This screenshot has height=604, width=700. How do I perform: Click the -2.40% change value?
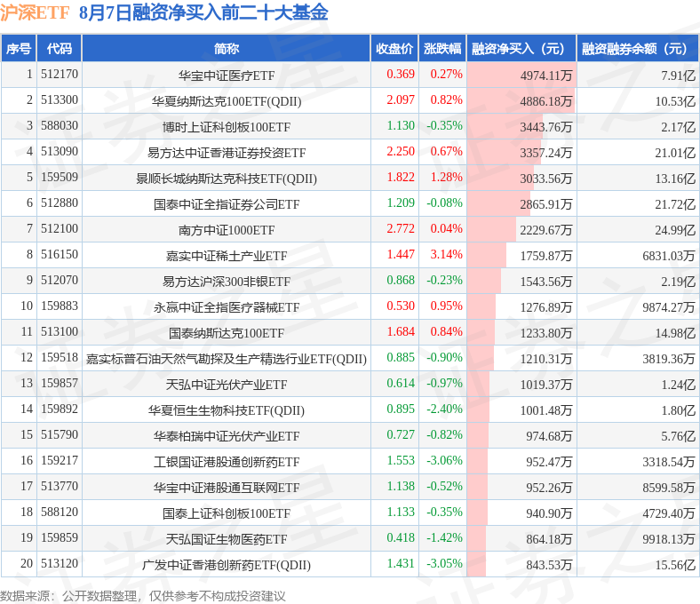point(444,409)
